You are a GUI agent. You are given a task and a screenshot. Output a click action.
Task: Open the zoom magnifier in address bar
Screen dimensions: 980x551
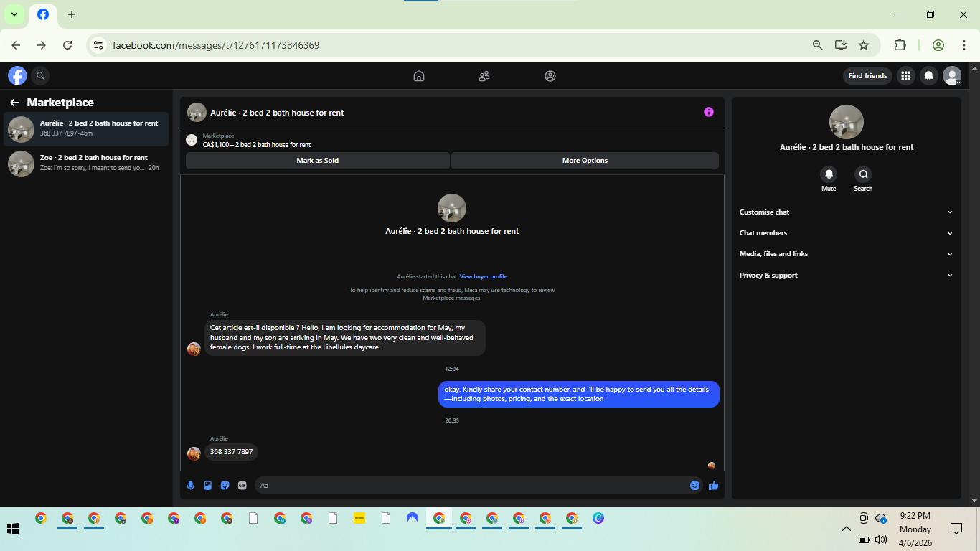coord(817,45)
